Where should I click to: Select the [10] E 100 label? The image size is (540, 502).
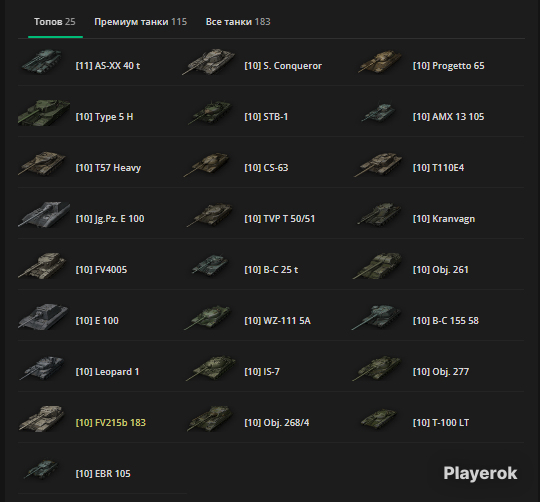tap(97, 321)
